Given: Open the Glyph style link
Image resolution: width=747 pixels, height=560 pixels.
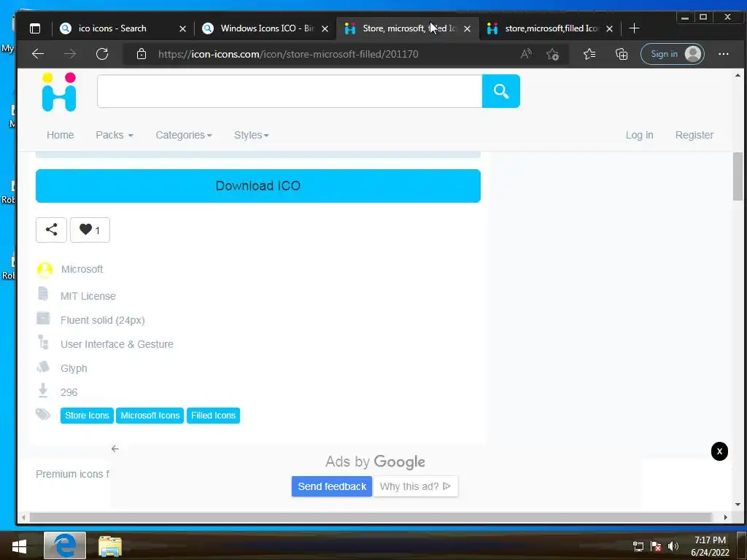Looking at the screenshot, I should 74,368.
